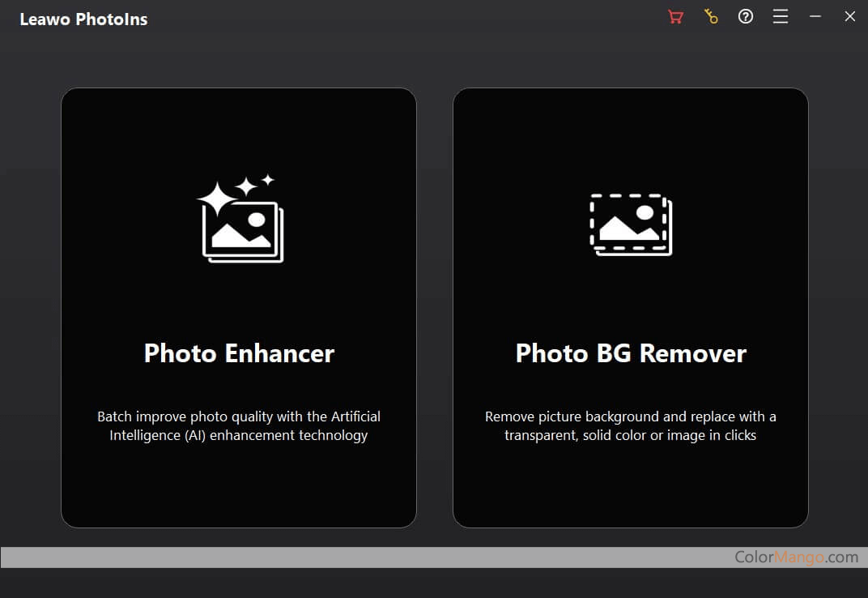This screenshot has width=868, height=598.
Task: Click the Leawo PhotoIns title text
Action: (83, 19)
